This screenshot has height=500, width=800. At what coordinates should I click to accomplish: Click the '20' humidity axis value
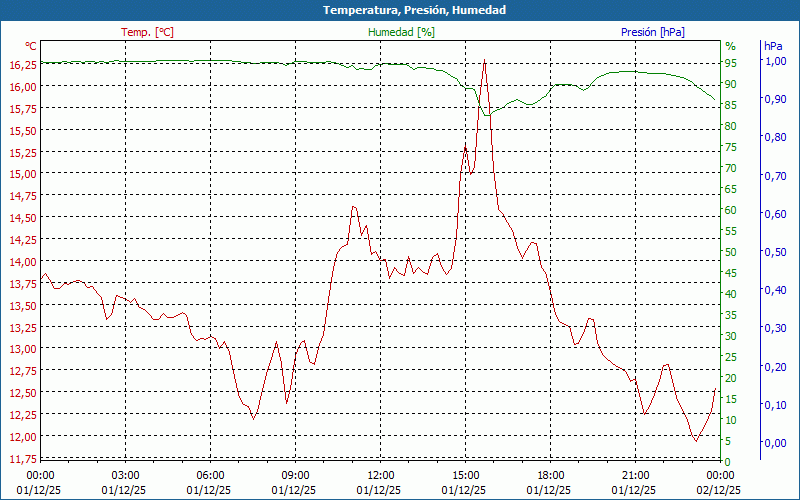click(x=731, y=378)
